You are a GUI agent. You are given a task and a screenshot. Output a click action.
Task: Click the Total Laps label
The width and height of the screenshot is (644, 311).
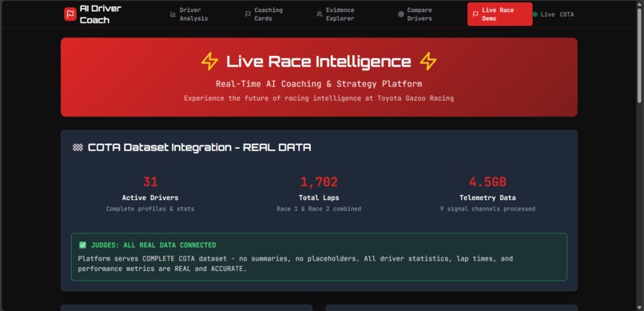pyautogui.click(x=319, y=197)
